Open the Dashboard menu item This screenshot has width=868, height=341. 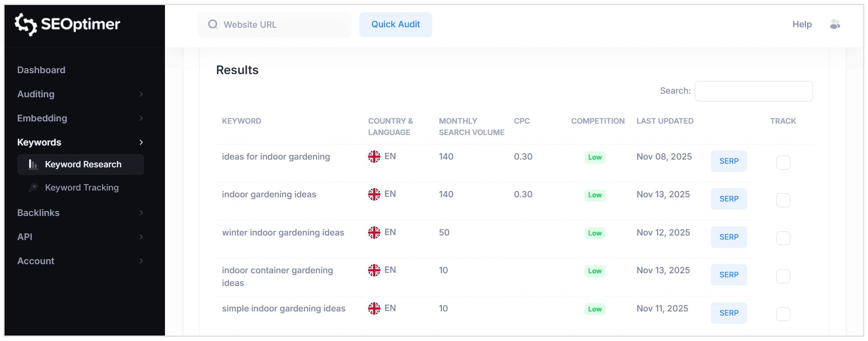[41, 70]
